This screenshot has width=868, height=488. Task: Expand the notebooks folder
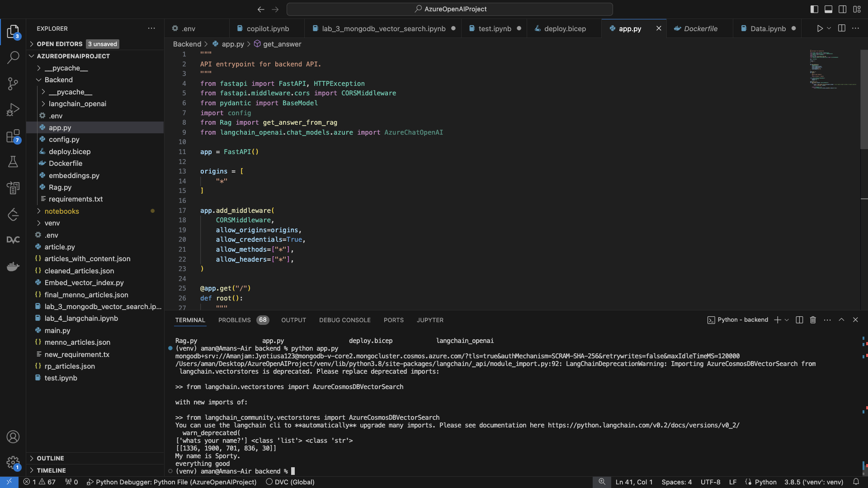pyautogui.click(x=61, y=211)
